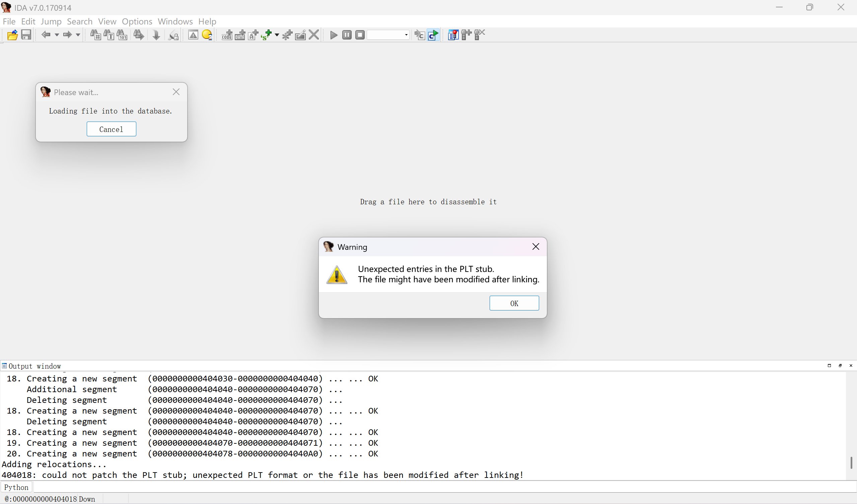Click the add breakpoint plus icon
The width and height of the screenshot is (857, 504).
click(466, 35)
